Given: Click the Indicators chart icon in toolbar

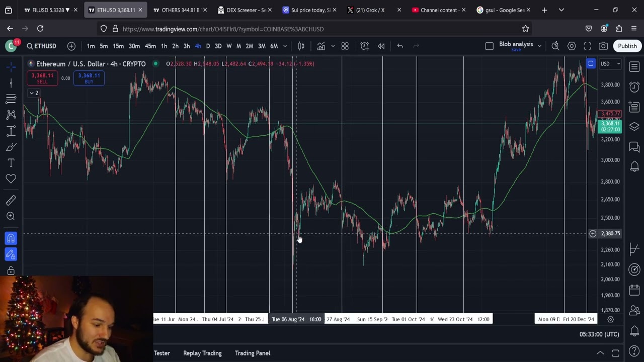Looking at the screenshot, I should tap(321, 46).
